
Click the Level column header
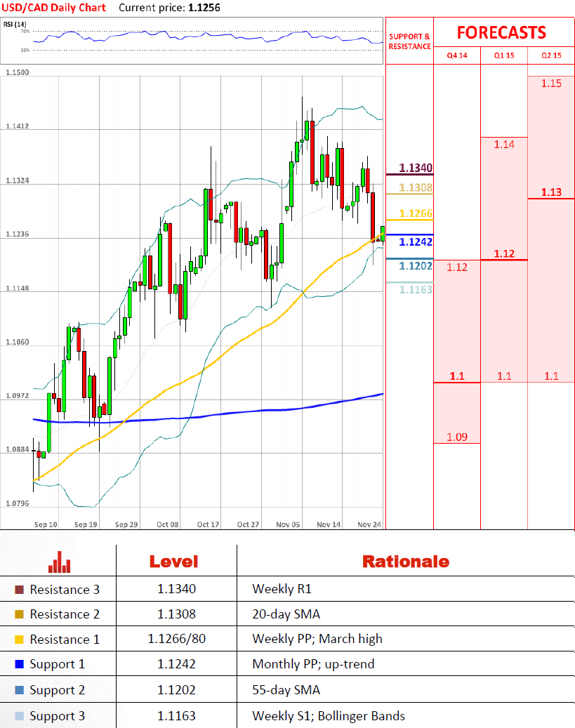click(173, 562)
